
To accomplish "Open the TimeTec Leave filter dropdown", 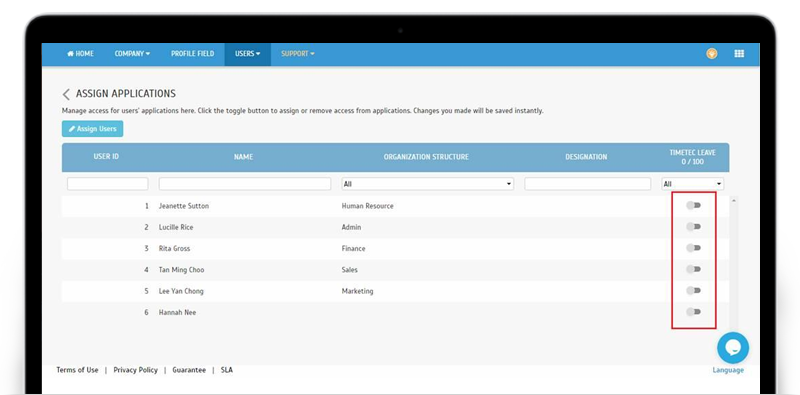I will (x=692, y=184).
